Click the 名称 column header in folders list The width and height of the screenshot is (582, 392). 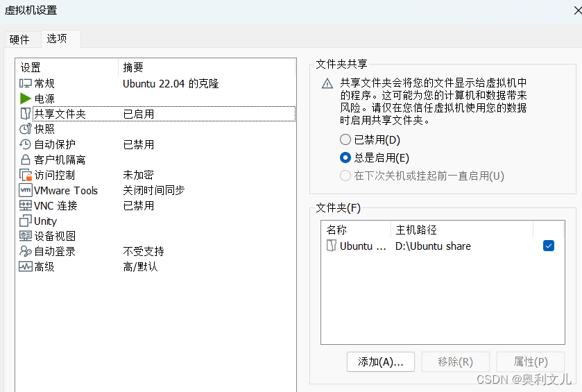tap(356, 230)
